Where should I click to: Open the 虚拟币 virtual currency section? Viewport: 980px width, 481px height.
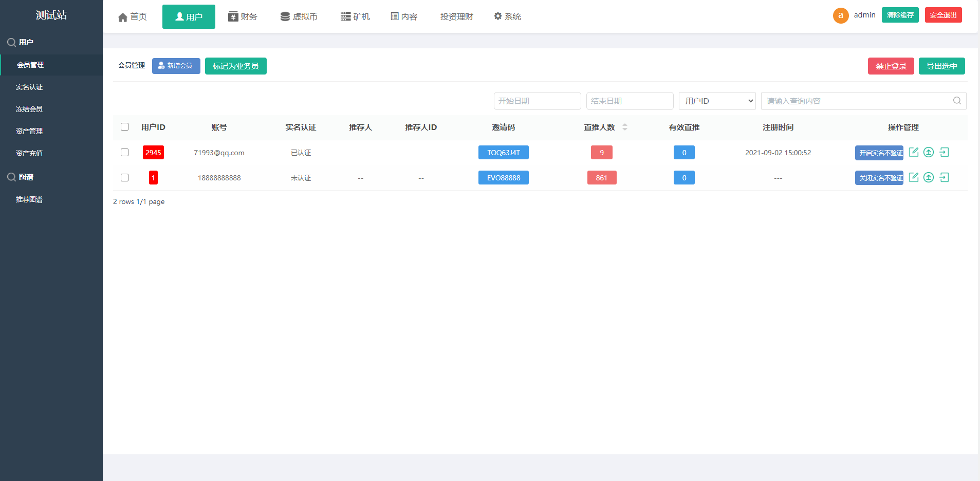(x=285, y=16)
